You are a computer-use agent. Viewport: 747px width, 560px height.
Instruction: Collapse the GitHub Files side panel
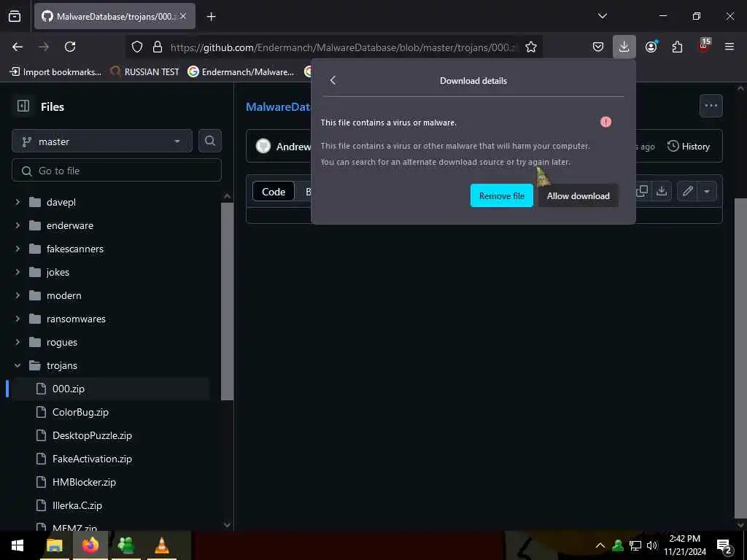pyautogui.click(x=23, y=106)
